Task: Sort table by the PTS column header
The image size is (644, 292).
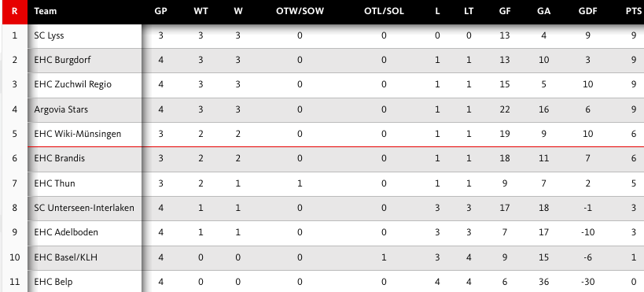Action: point(633,12)
